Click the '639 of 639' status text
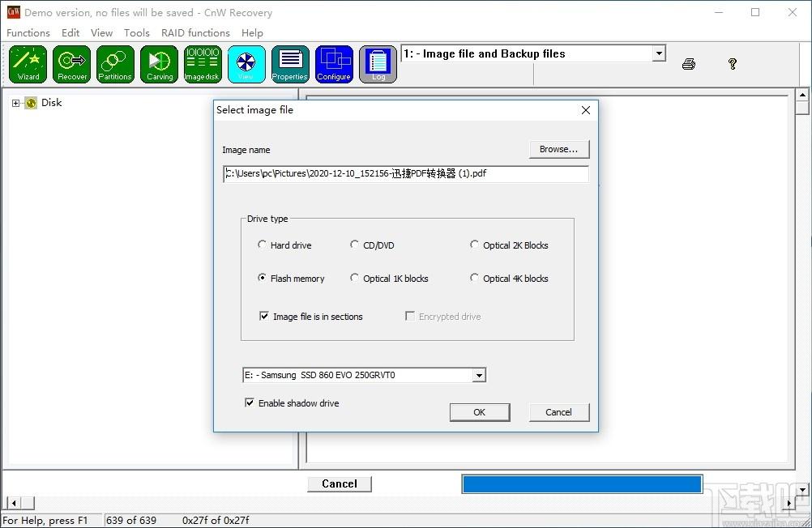 click(x=131, y=520)
